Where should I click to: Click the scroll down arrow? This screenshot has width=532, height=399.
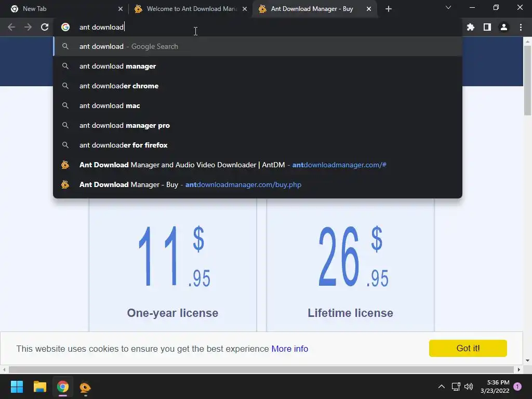(x=527, y=361)
